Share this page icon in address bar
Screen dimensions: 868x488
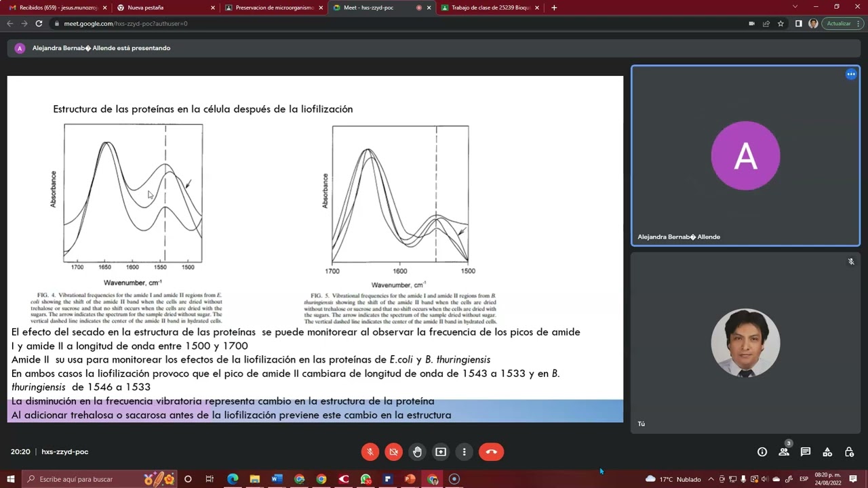(x=766, y=23)
